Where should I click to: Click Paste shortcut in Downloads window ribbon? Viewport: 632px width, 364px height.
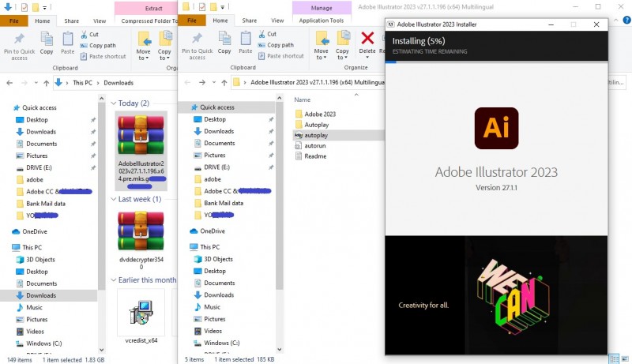tap(103, 56)
